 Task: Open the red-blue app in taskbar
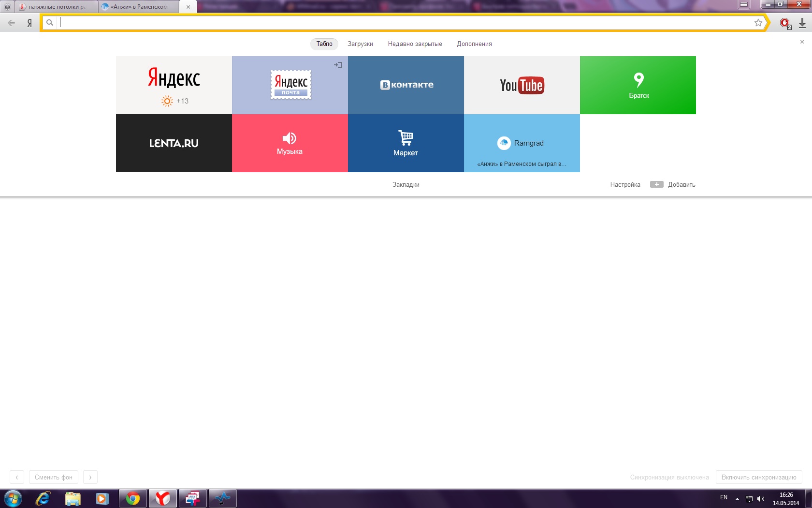click(193, 498)
